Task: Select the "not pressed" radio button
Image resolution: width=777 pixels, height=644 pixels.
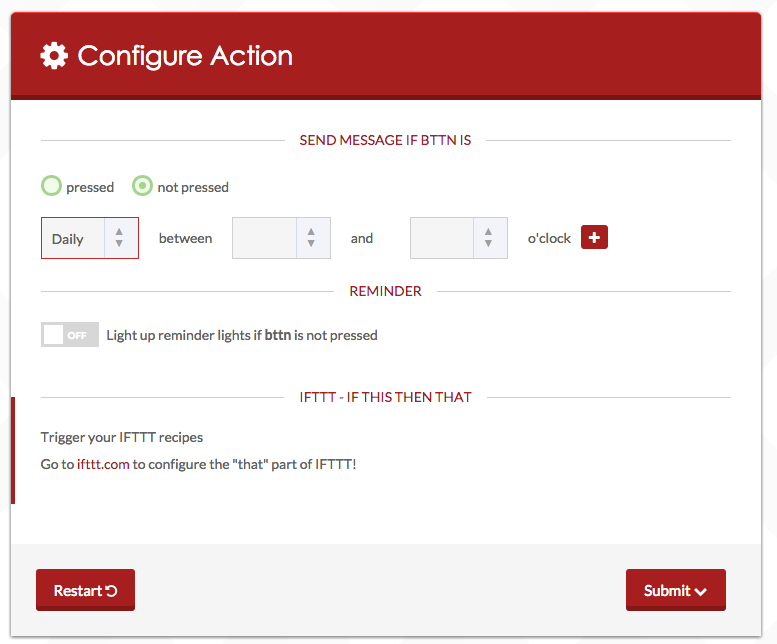Action: coord(143,186)
